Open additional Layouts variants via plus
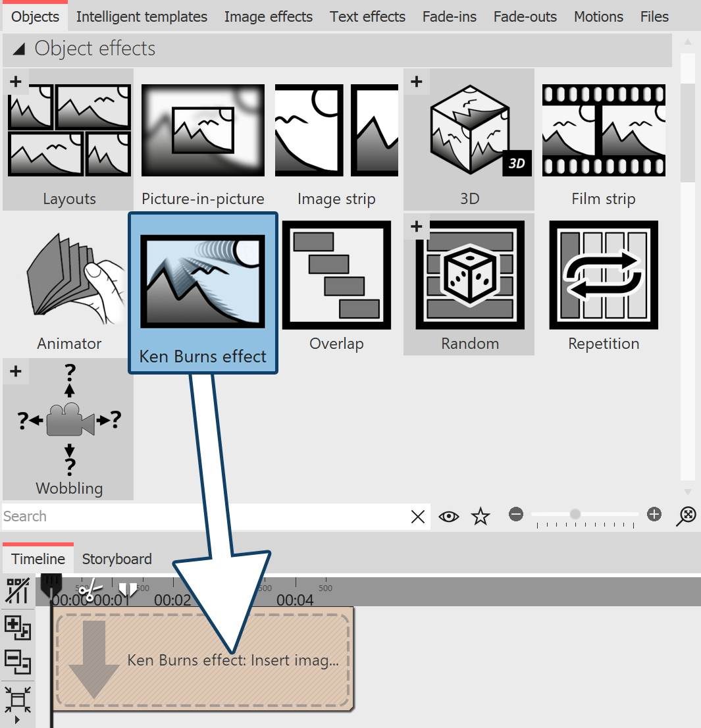The width and height of the screenshot is (701, 728). tap(16, 81)
